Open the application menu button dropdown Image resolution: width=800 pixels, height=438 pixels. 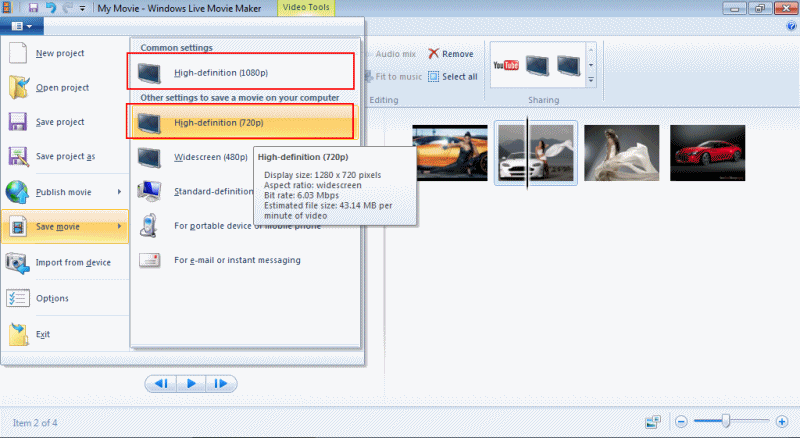tap(21, 26)
